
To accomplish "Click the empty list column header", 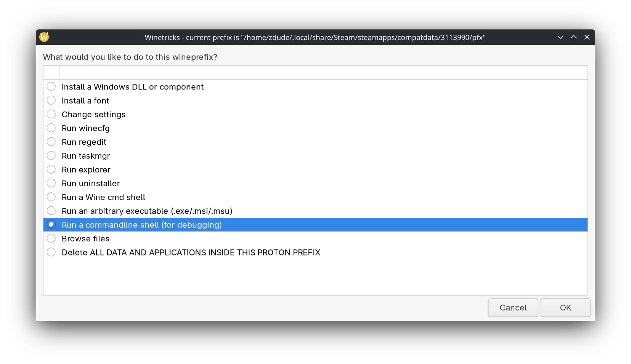I will pyautogui.click(x=323, y=72).
